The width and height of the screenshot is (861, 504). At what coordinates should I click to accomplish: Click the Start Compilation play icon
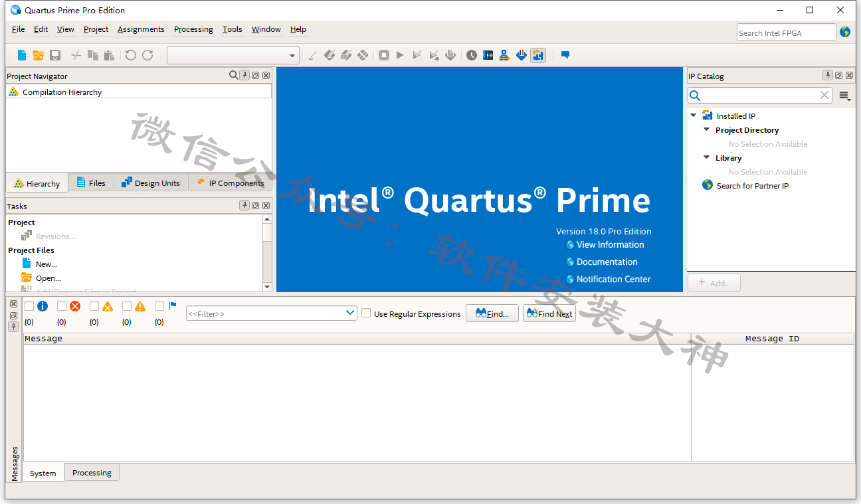click(x=400, y=55)
